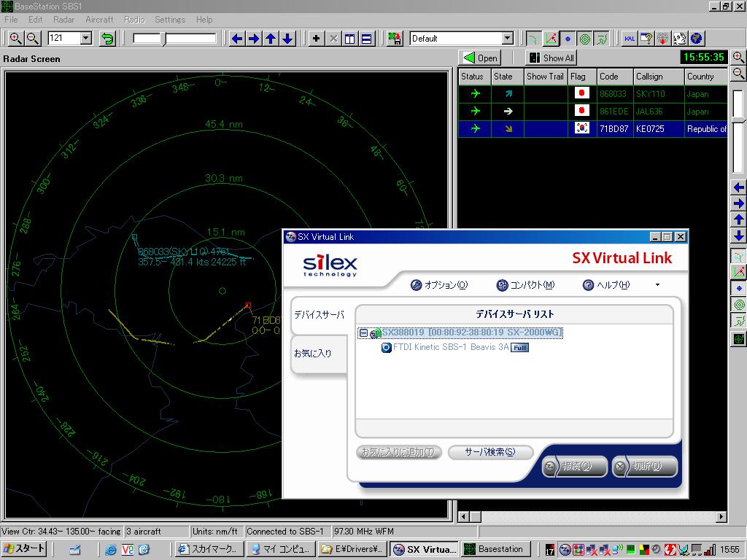Pan radar up with toolbar blue arrow
The height and width of the screenshot is (560, 747).
tap(271, 39)
